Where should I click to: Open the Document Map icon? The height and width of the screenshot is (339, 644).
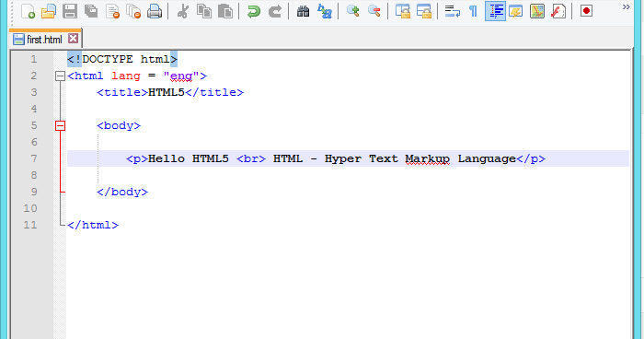[537, 11]
